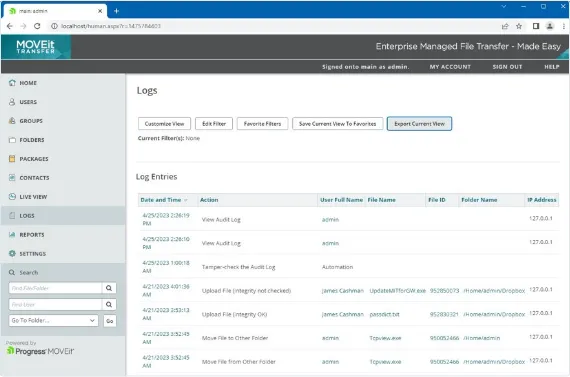This screenshot has height=377, width=570.
Task: Open the Packages sidebar icon
Action: pos(12,159)
